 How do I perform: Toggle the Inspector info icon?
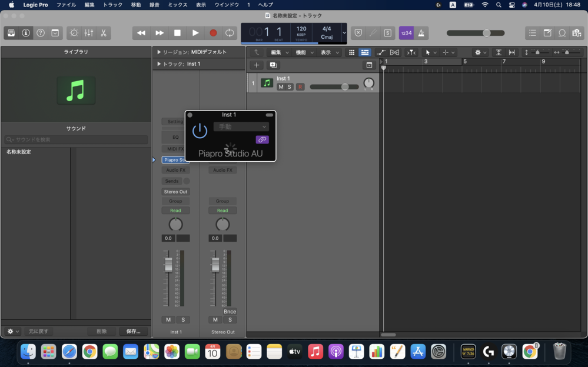(26, 33)
